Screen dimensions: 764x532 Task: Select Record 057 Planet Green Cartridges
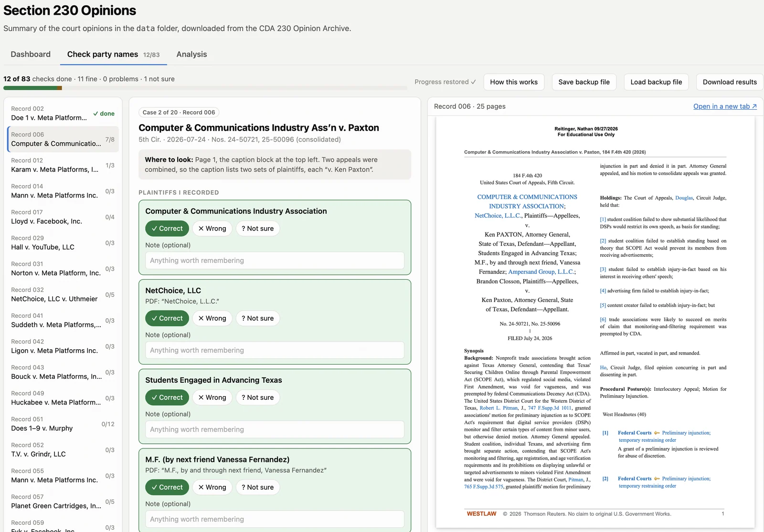(x=63, y=501)
